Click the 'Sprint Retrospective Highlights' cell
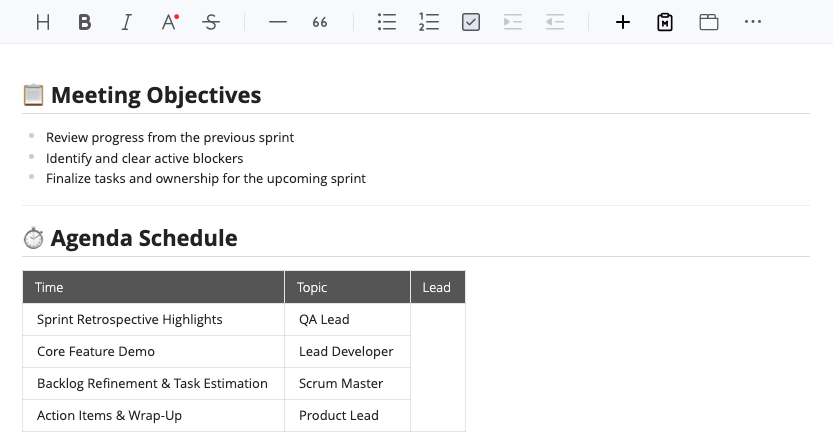This screenshot has width=833, height=442. (x=154, y=320)
